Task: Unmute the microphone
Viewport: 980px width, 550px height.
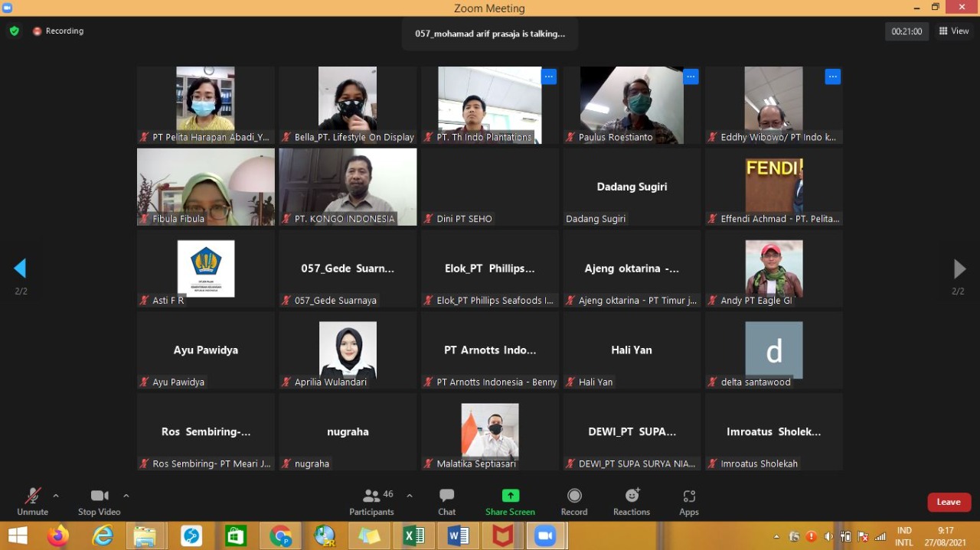Action: tap(32, 501)
